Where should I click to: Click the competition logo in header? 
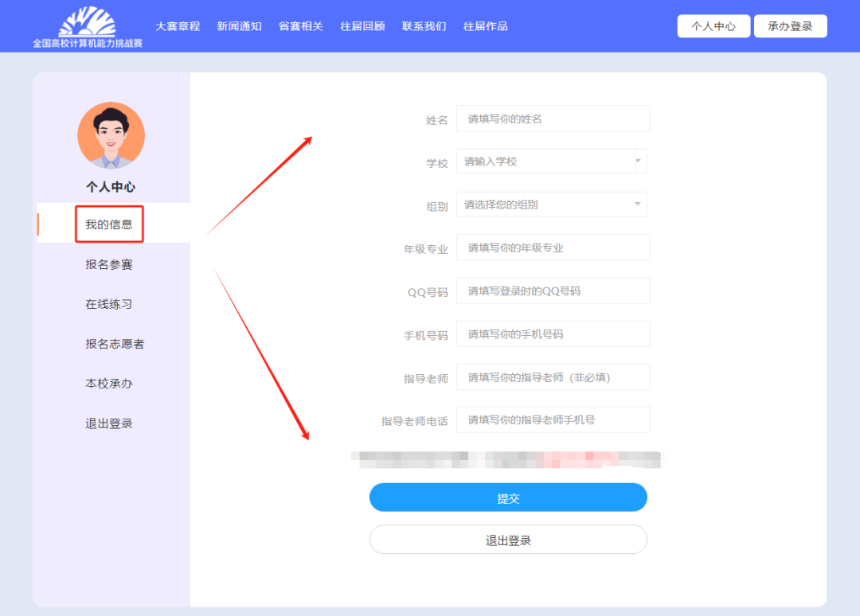tap(88, 26)
